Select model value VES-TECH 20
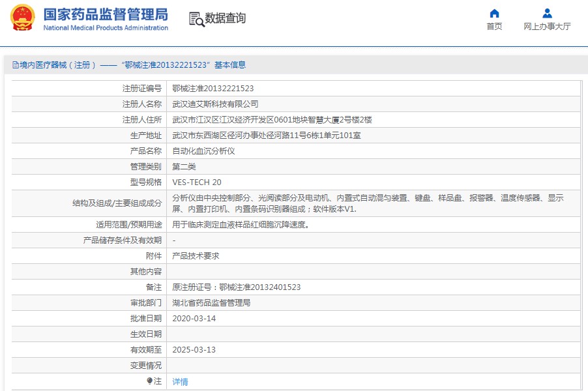 [x=197, y=182]
